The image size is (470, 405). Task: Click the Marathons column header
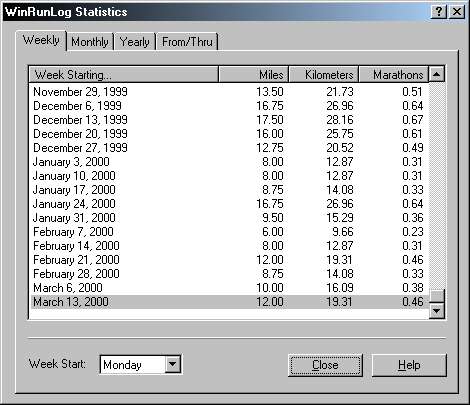394,74
